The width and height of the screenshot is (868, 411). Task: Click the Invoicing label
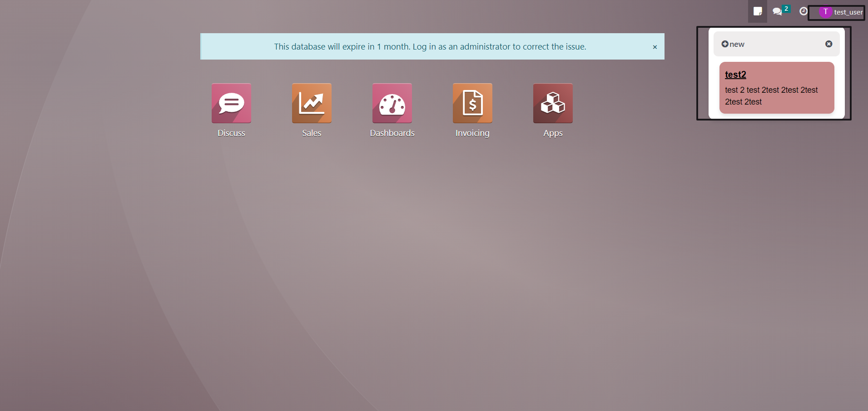coord(472,133)
